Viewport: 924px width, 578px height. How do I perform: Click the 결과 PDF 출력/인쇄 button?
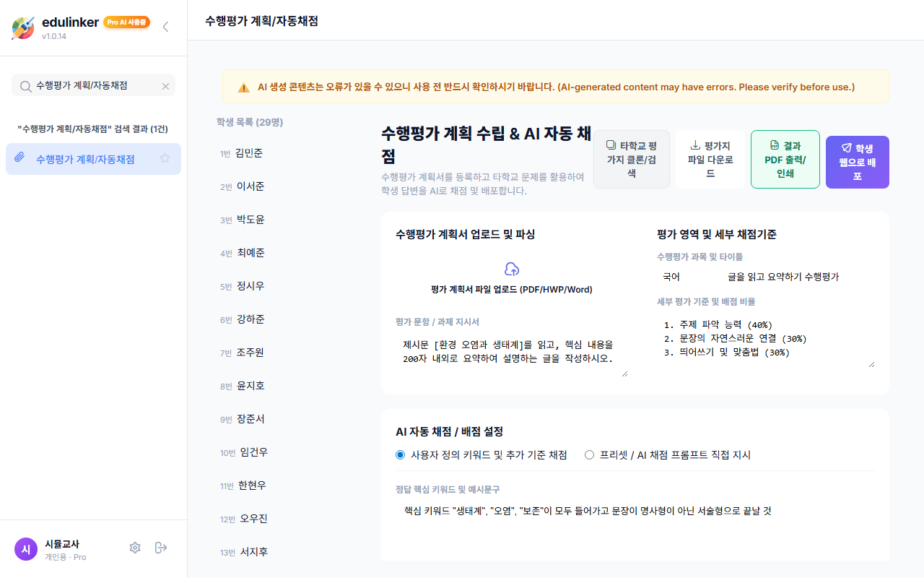[x=785, y=159]
